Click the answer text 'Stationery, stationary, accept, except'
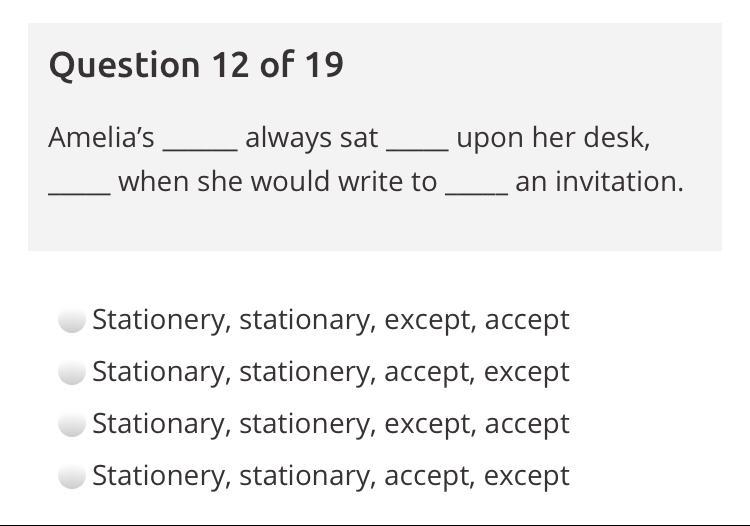Image resolution: width=750 pixels, height=526 pixels. pyautogui.click(x=330, y=476)
